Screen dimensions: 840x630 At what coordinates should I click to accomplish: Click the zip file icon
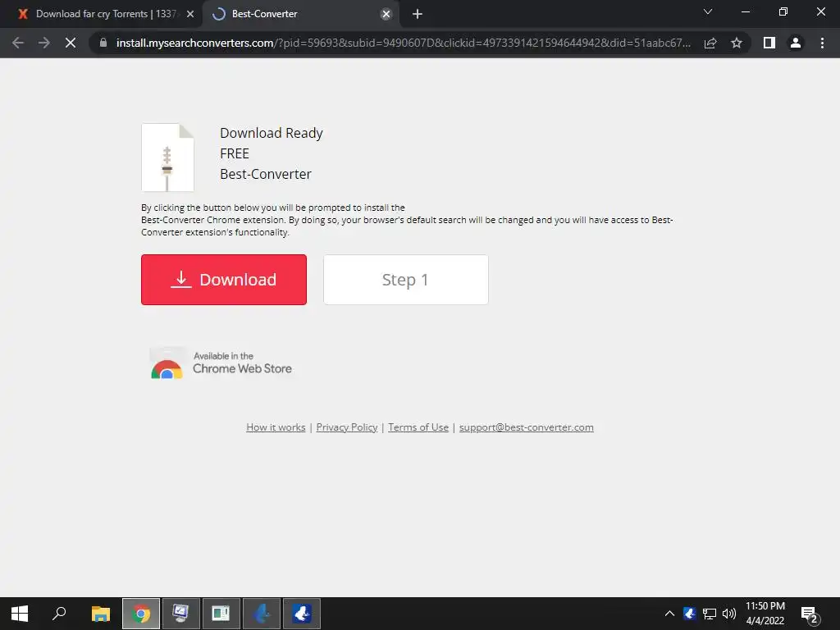(x=167, y=157)
